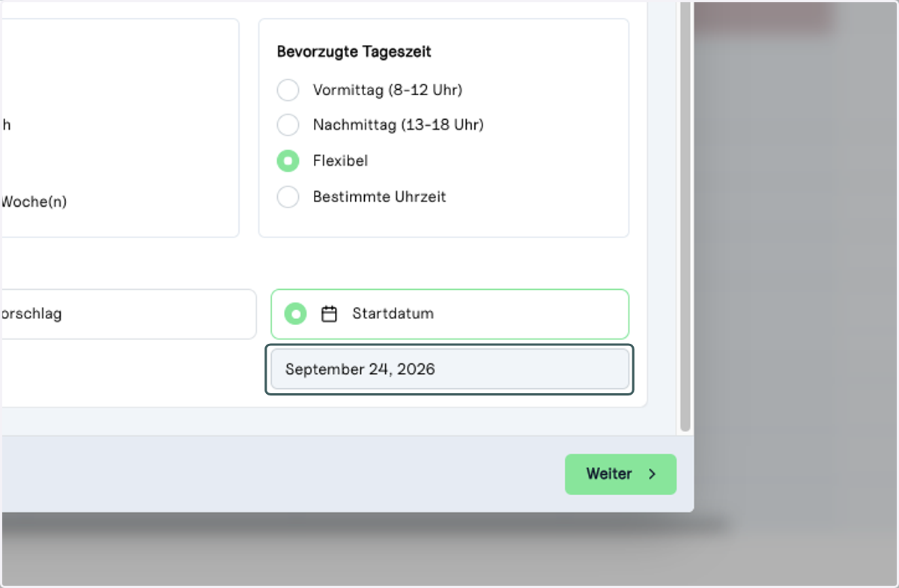The width and height of the screenshot is (899, 588).
Task: Click the Startdatum label text
Action: (393, 314)
